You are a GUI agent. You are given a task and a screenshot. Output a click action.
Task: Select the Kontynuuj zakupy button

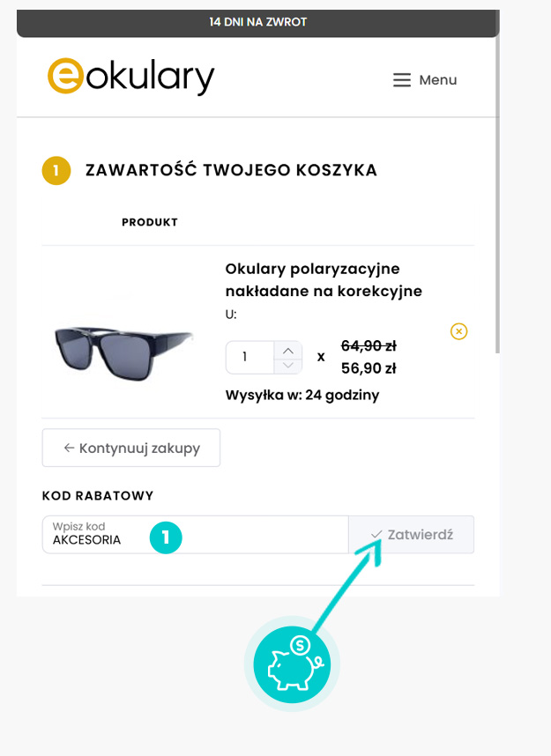click(x=131, y=448)
